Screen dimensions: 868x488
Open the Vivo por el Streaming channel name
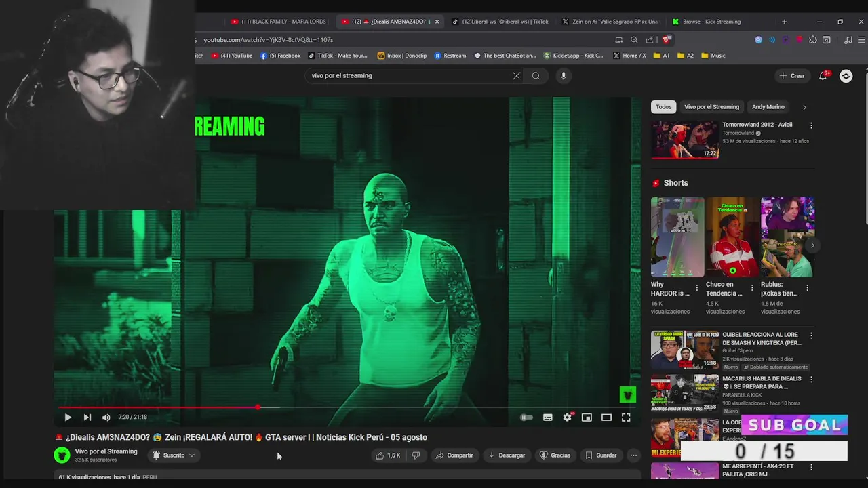106,451
